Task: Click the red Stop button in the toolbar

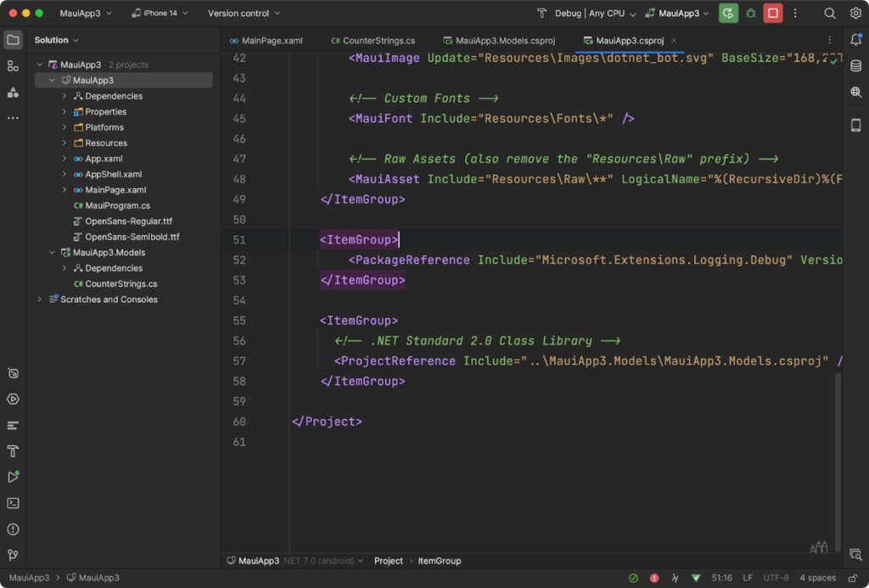Action: [772, 13]
